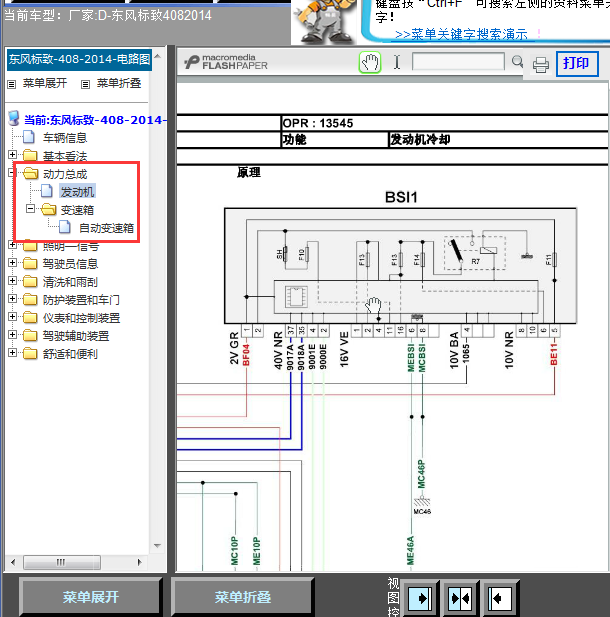
Task: Open the 菜单关键字搜索演示 link
Action: click(460, 35)
